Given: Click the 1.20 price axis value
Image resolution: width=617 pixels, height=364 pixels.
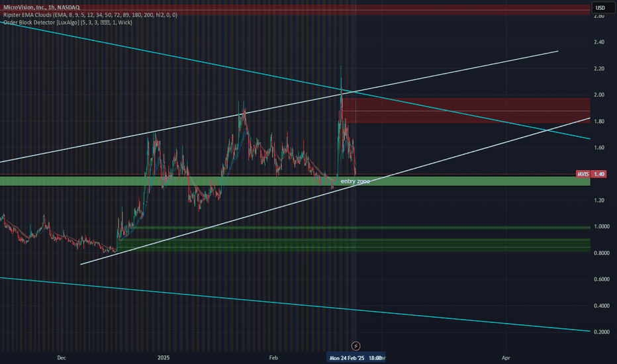Looking at the screenshot, I should (x=599, y=201).
